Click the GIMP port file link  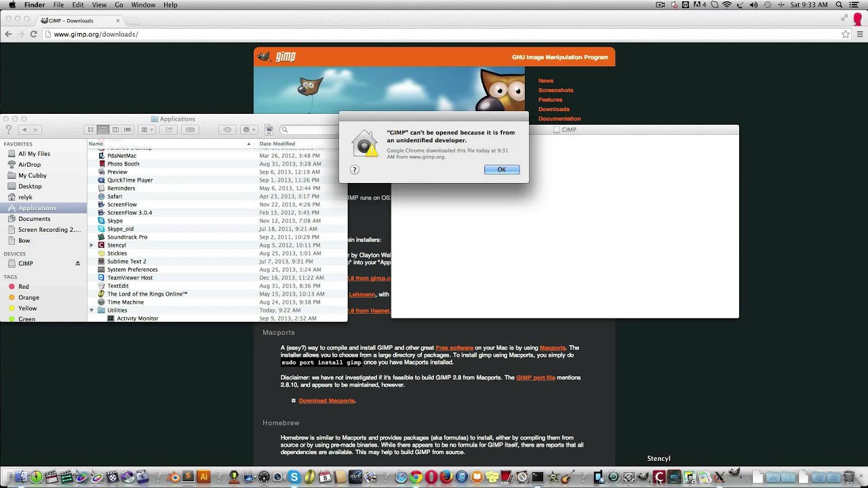click(536, 378)
